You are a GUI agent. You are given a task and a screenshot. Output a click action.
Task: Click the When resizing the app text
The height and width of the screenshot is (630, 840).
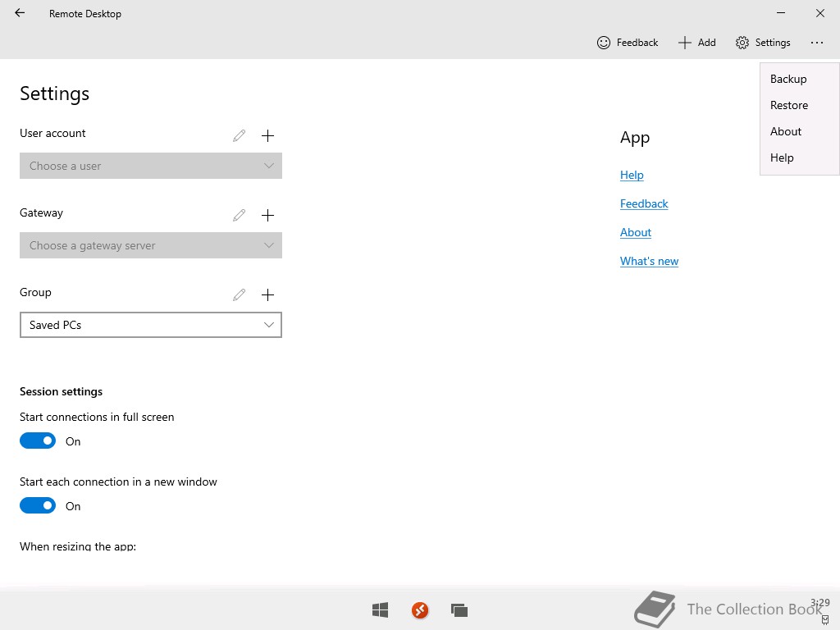pos(78,546)
